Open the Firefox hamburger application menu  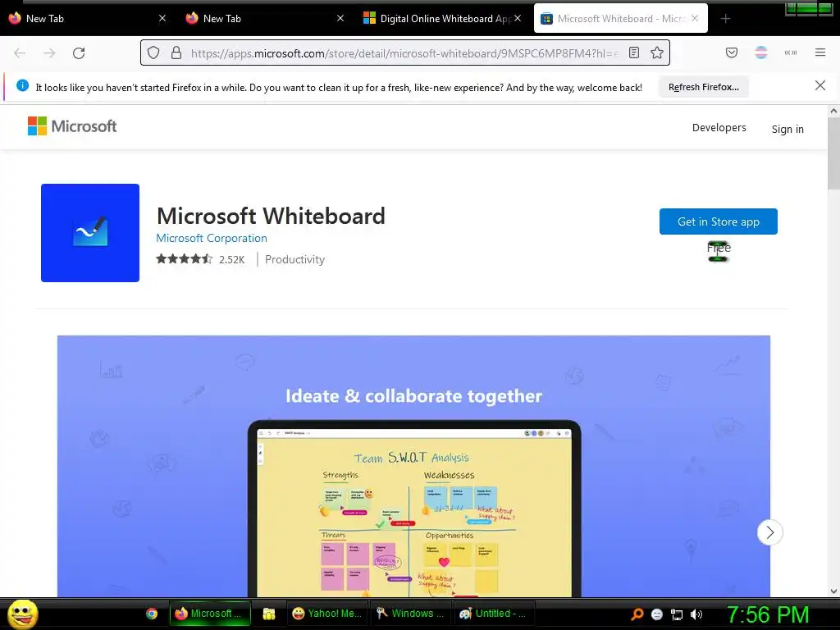pyautogui.click(x=820, y=52)
